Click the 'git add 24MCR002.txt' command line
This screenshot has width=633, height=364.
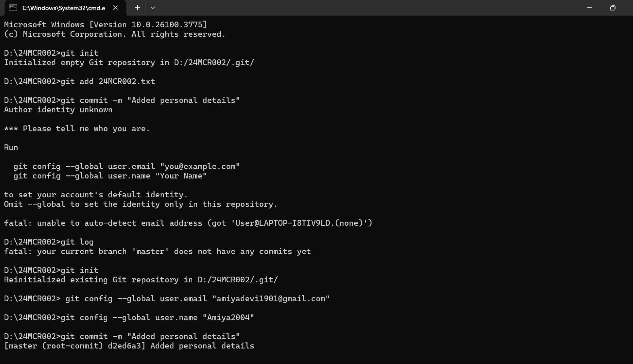(80, 81)
